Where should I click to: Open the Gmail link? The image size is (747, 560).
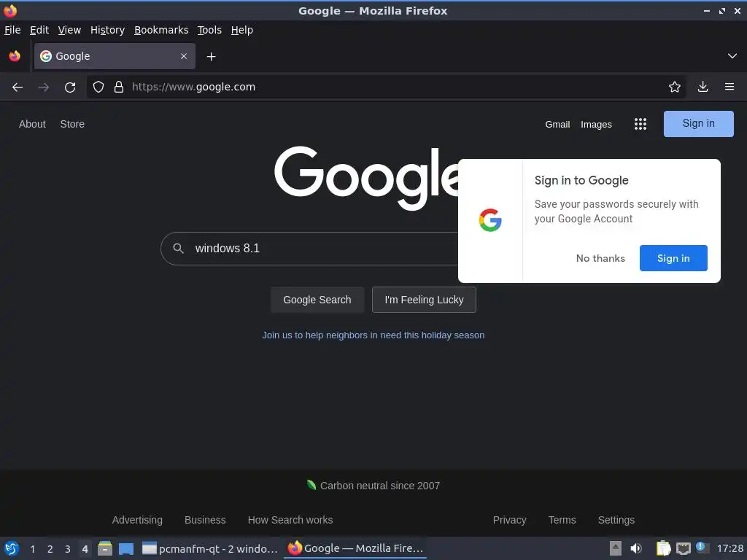coord(557,124)
